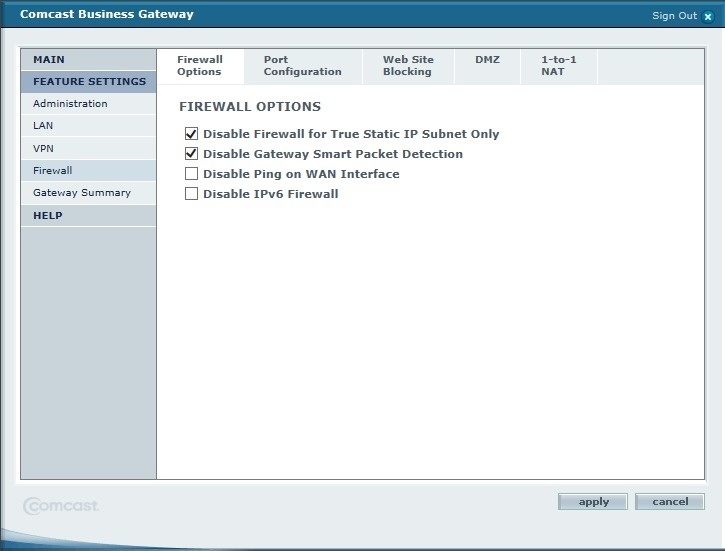Open the Web Site Blocking tab
This screenshot has width=725, height=551.
coord(408,66)
